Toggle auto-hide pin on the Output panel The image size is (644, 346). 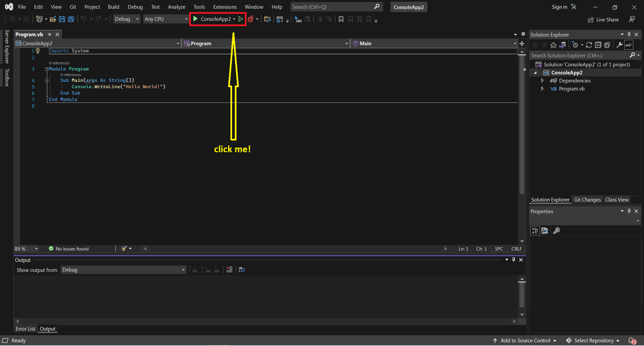[514, 260]
